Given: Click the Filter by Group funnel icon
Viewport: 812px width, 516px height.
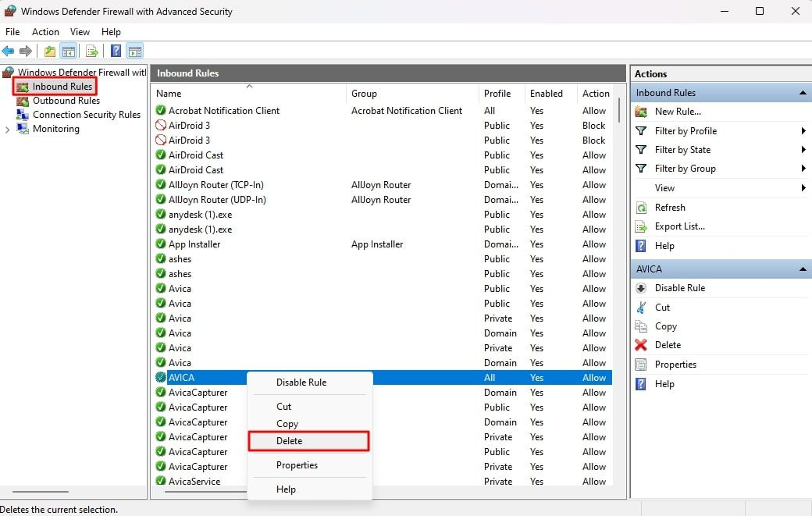Looking at the screenshot, I should click(641, 168).
